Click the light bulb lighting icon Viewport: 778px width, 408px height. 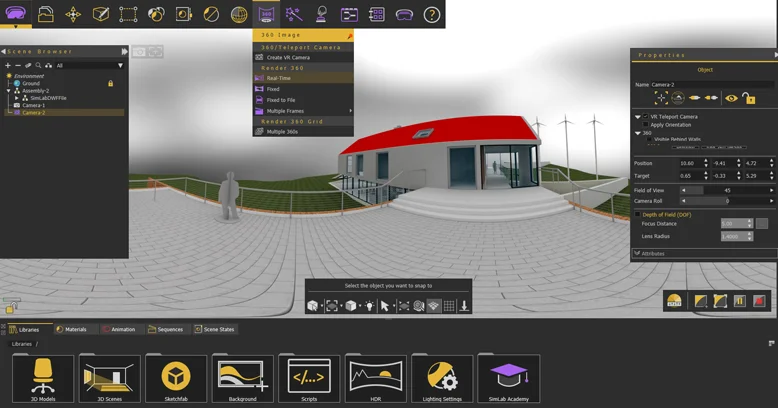(369, 306)
